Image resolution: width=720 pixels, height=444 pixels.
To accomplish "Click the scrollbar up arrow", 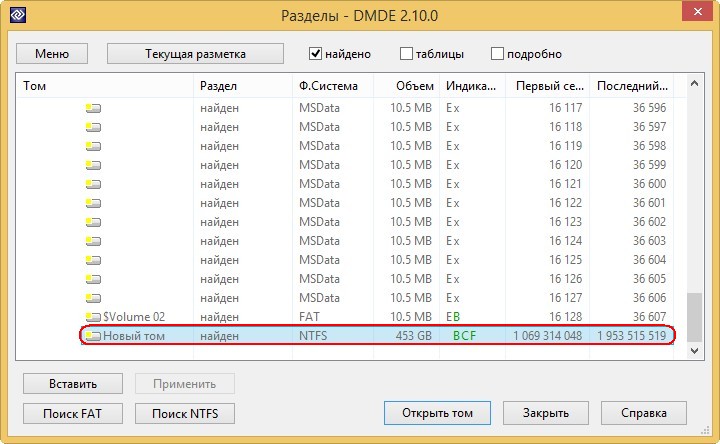I will (x=694, y=83).
